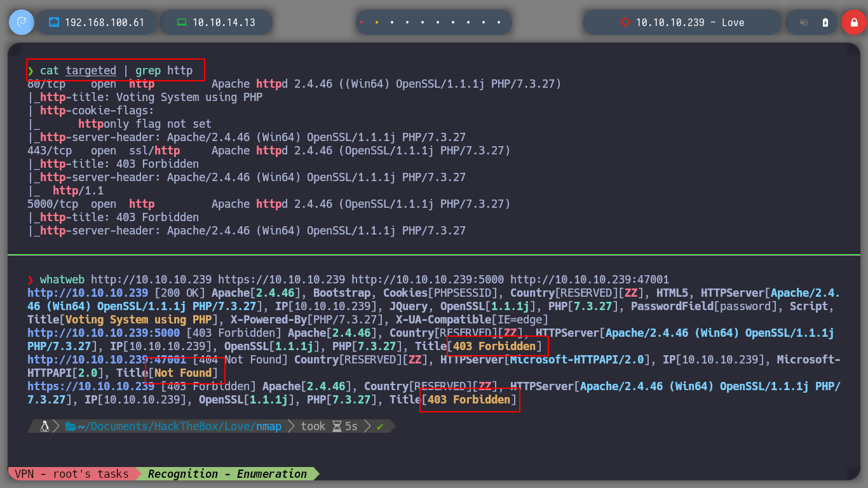Viewport: 868px width, 488px height.
Task: Click 'http://10.10.10.239:47001' in the whatweb command
Action: (x=590, y=280)
